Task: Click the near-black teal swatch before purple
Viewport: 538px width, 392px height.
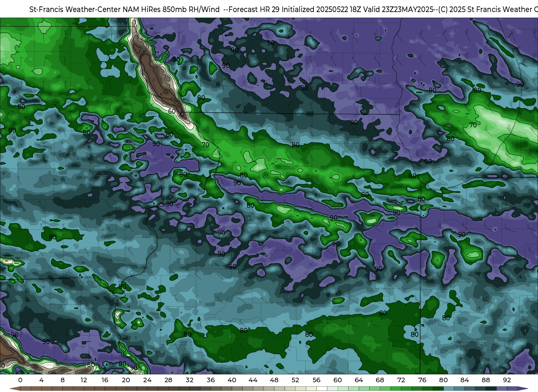Action: pos(491,389)
